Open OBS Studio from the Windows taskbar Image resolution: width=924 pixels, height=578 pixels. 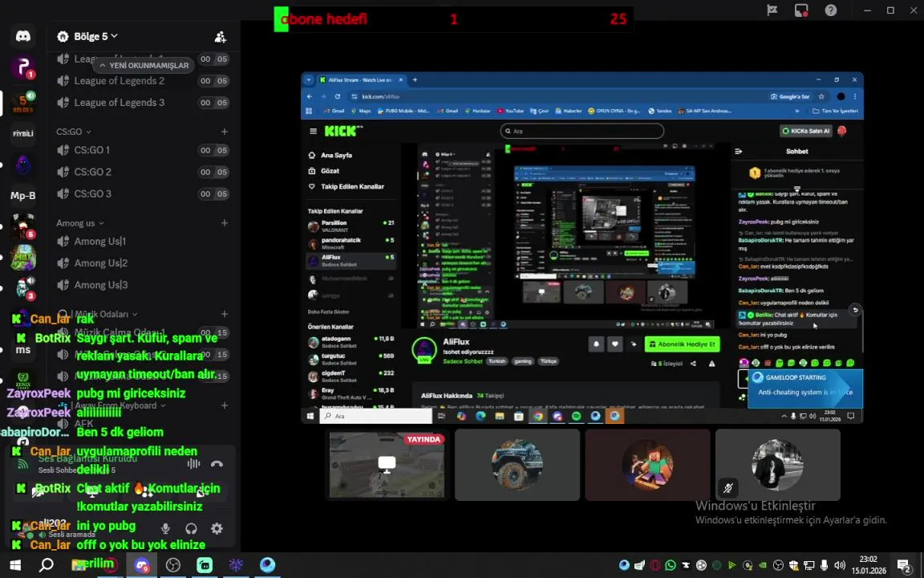click(x=173, y=565)
